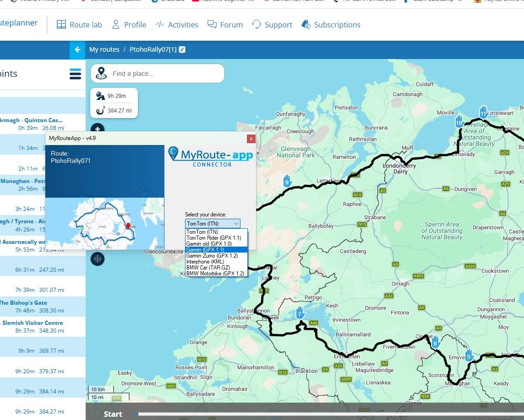Click the edit pencil next to PtohoRally07[1]
The height and width of the screenshot is (420, 524).
(182, 50)
